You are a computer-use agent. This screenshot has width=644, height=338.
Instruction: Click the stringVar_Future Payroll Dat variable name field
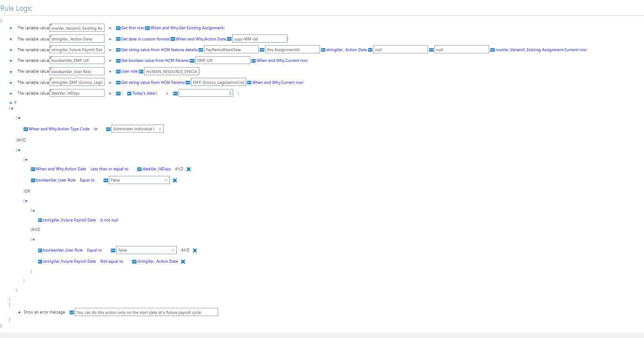[x=77, y=49]
